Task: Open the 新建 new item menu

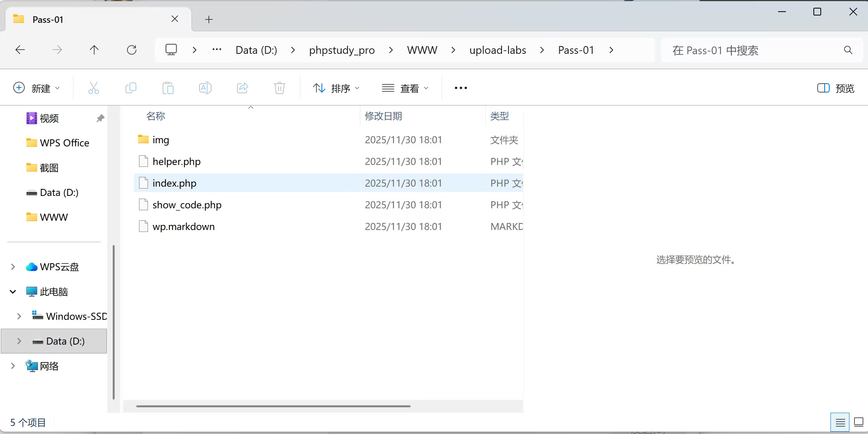Action: [37, 88]
